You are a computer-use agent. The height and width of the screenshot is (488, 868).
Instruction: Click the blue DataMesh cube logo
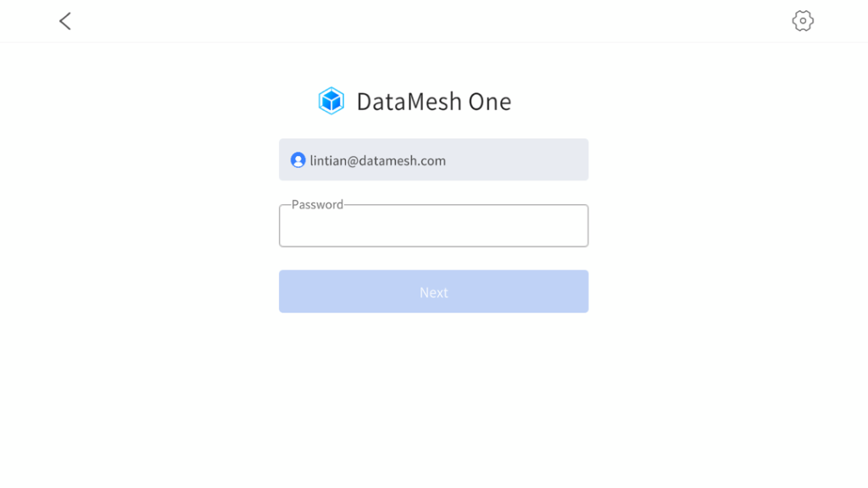(331, 101)
